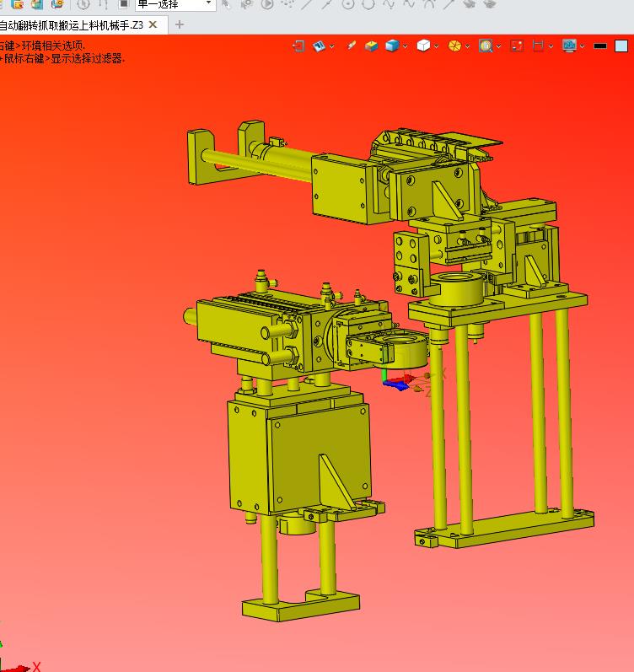
Task: Expand the red H-shaped icon dropdown
Action: (x=551, y=46)
